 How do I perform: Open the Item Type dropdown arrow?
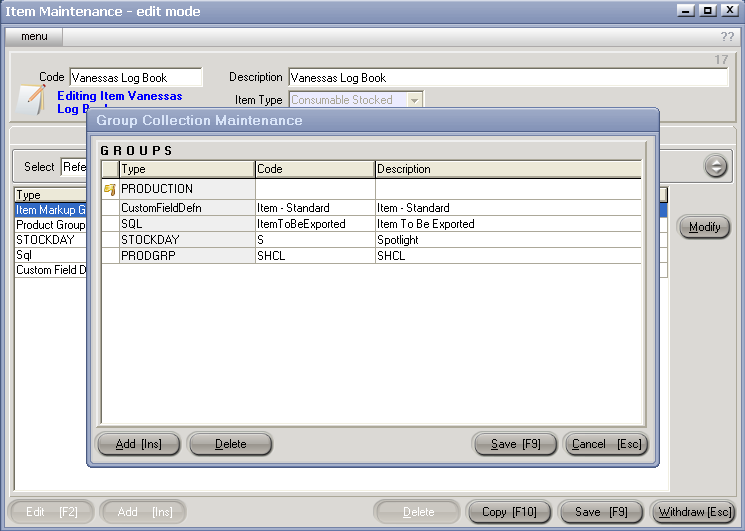(414, 100)
